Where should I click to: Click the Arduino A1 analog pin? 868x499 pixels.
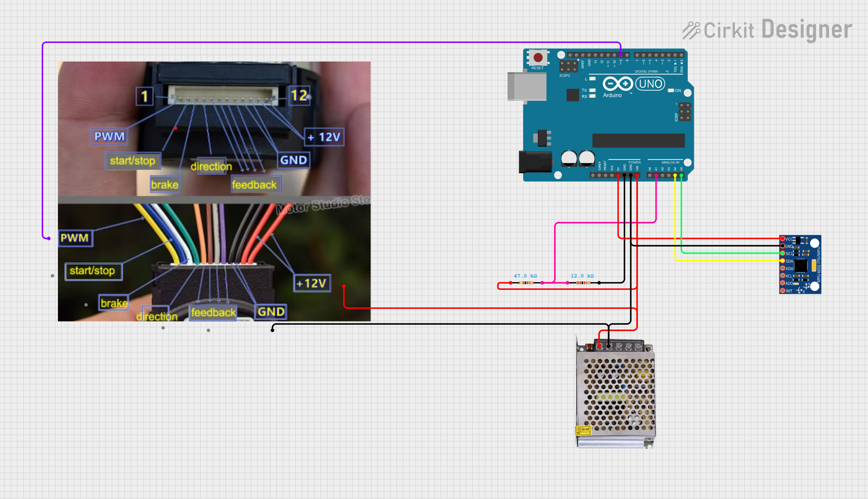(x=656, y=175)
